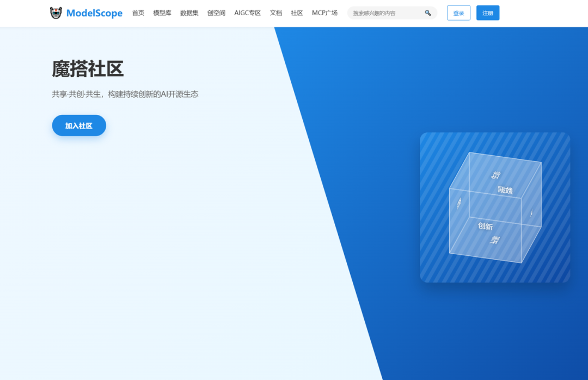Navigate to 创空间
588x380 pixels.
click(216, 13)
